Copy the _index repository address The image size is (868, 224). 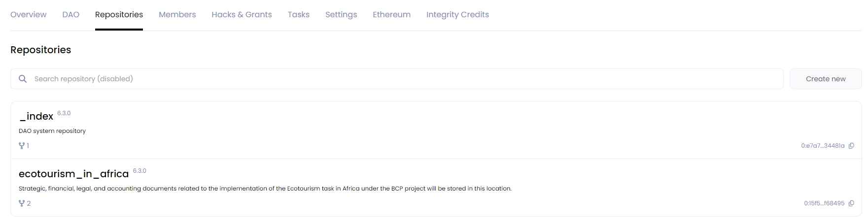(851, 146)
